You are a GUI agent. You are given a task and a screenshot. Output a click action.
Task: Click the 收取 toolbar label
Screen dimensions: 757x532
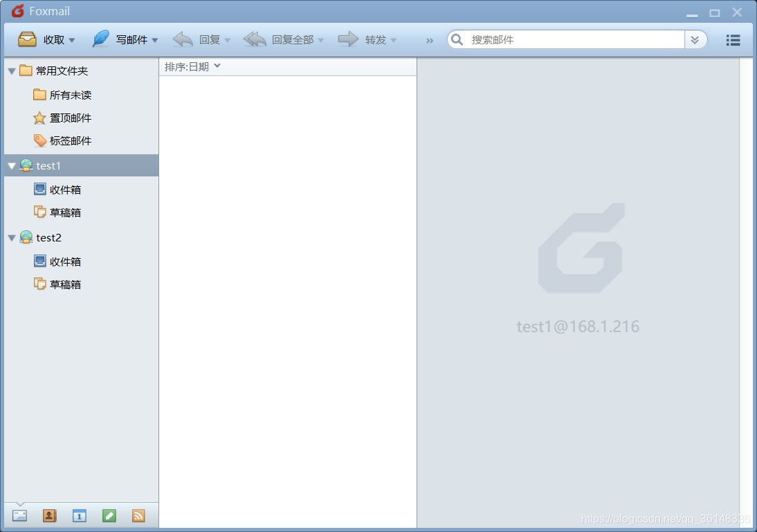[54, 40]
